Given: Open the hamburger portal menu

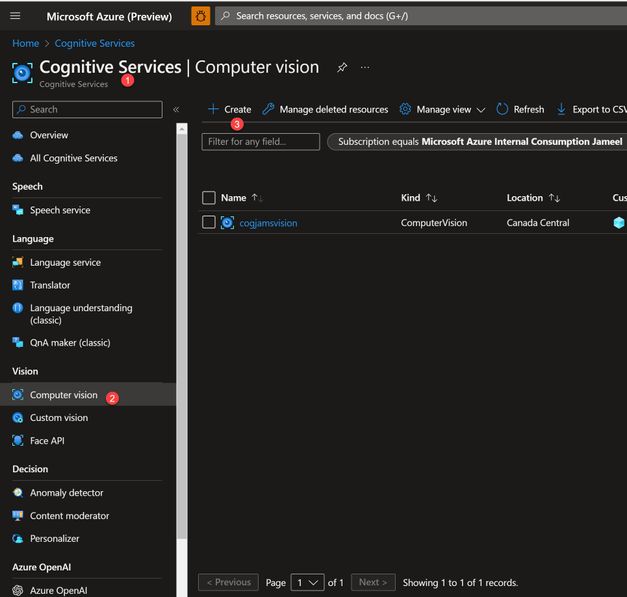Looking at the screenshot, I should pos(15,16).
